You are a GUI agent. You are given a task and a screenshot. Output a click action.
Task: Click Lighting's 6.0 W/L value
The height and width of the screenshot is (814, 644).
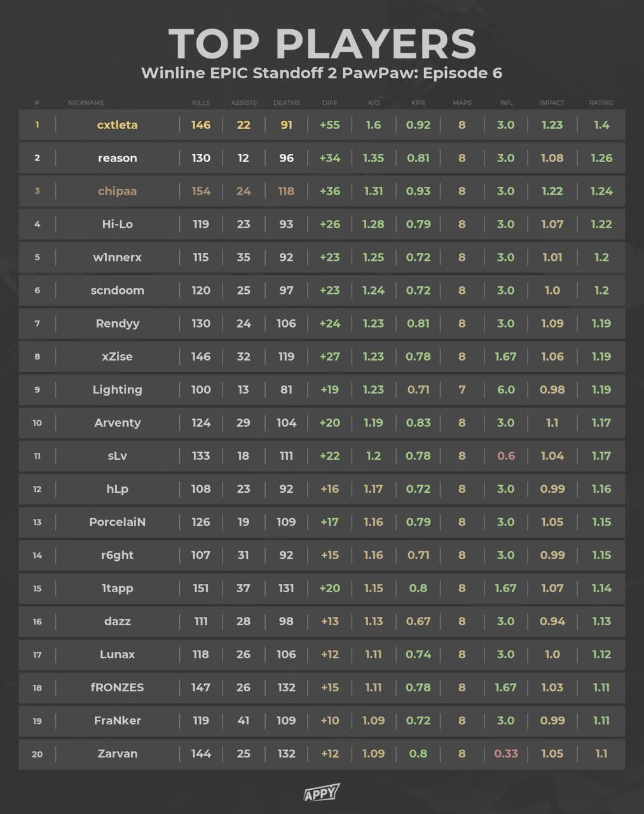(x=505, y=390)
